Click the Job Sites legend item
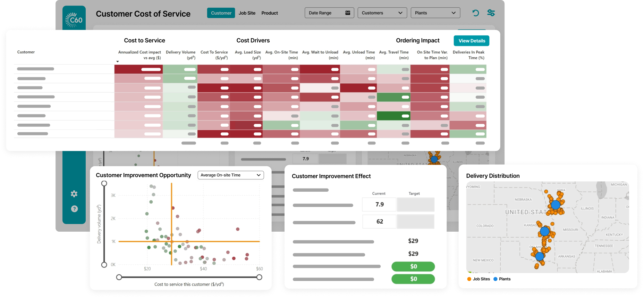The height and width of the screenshot is (298, 644). (x=478, y=279)
